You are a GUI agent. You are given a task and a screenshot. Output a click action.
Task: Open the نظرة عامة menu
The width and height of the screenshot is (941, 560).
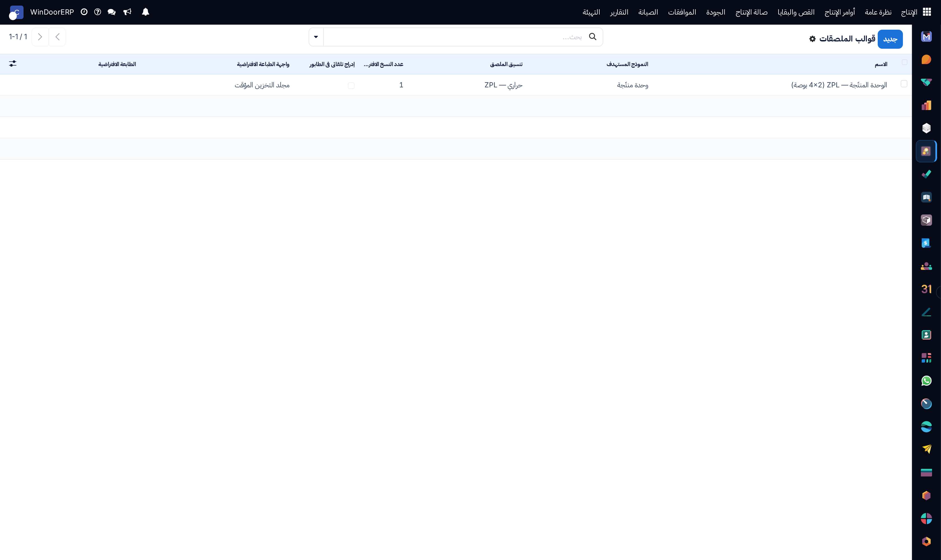pos(878,12)
